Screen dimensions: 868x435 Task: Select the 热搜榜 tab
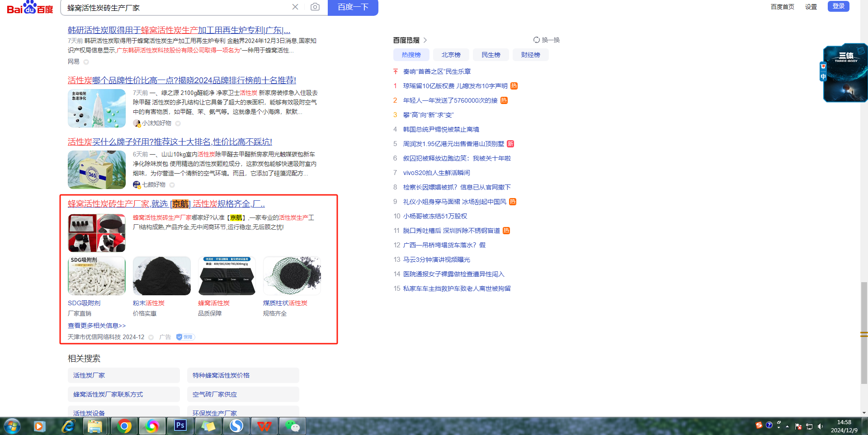click(x=411, y=55)
